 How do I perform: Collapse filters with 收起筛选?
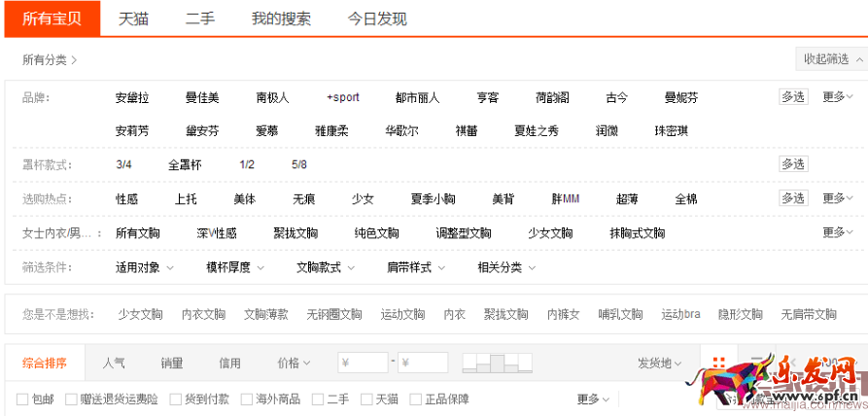coord(833,59)
